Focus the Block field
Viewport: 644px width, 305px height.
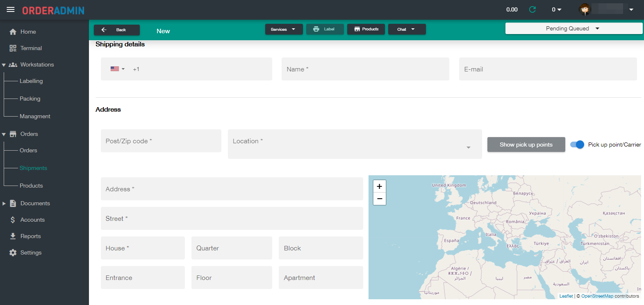(321, 248)
